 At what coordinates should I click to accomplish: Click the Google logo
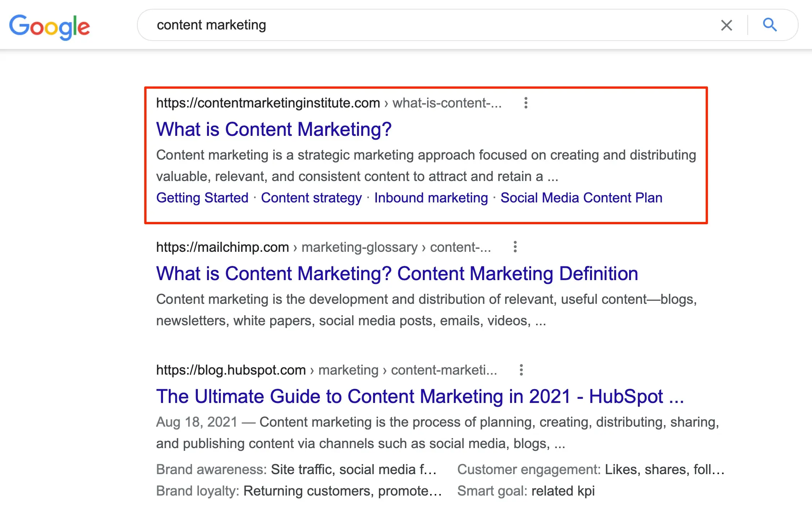click(x=49, y=26)
